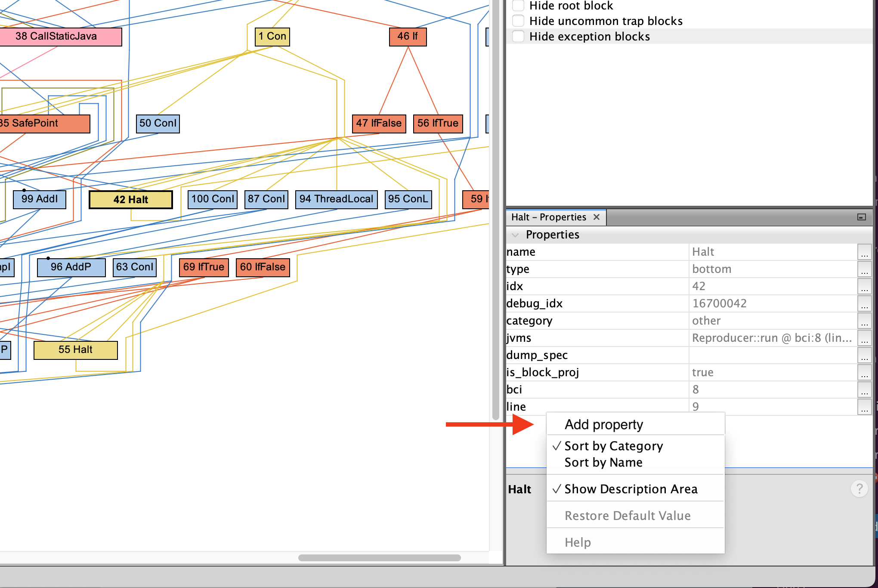Click the 46 If graph node
Screen dimensions: 878x588
(408, 37)
